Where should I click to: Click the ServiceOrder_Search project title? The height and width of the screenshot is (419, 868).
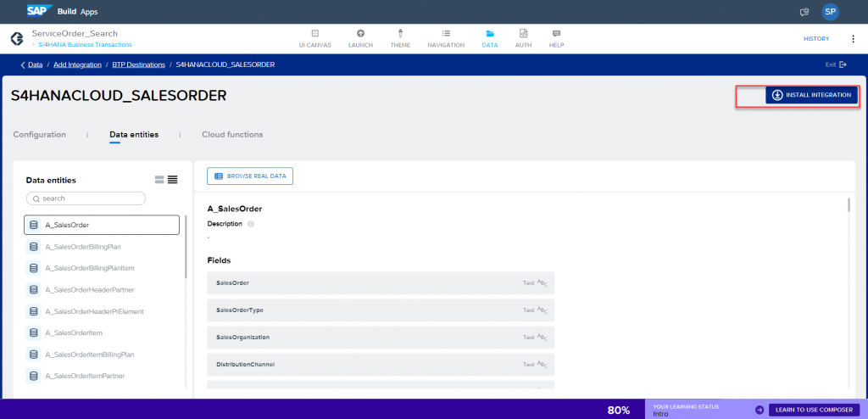coord(75,34)
